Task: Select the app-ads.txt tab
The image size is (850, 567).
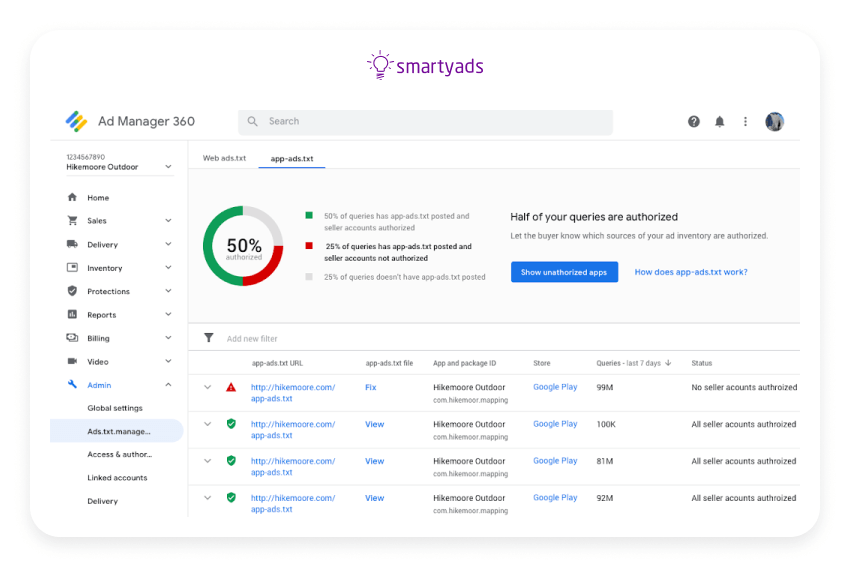Action: coord(292,159)
